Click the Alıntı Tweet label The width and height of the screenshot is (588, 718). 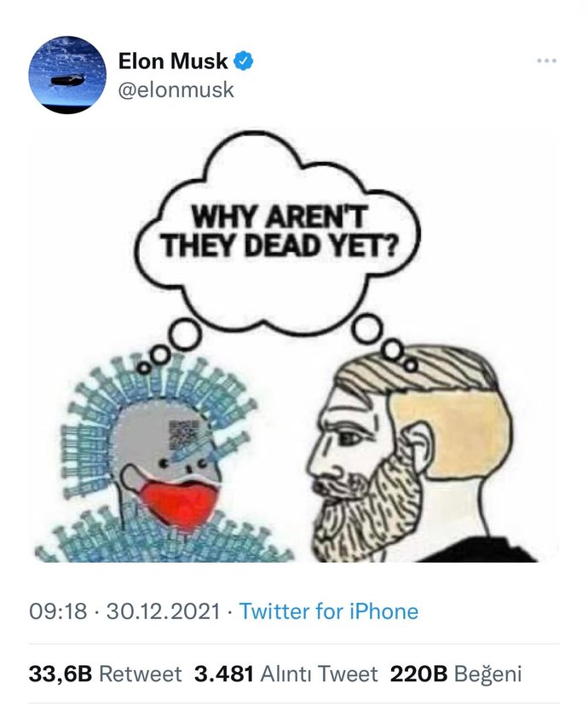pyautogui.click(x=319, y=674)
